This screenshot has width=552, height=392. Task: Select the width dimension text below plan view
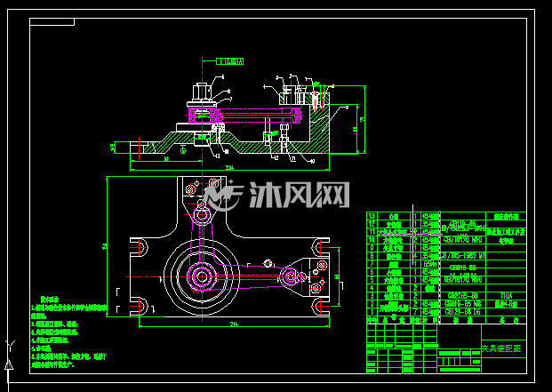tap(234, 324)
